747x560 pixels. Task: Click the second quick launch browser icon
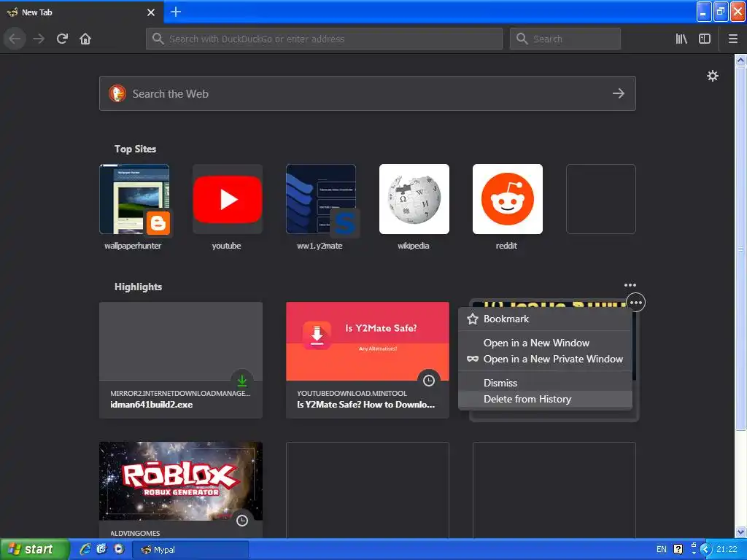(102, 549)
